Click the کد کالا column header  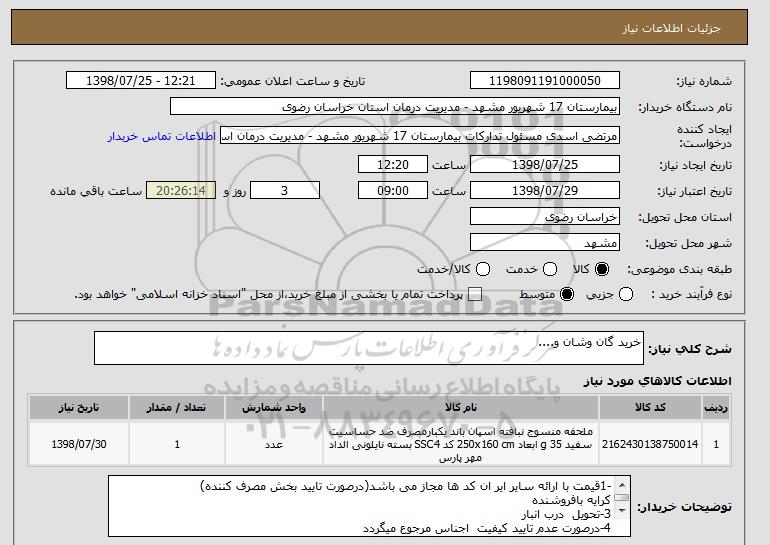650,408
